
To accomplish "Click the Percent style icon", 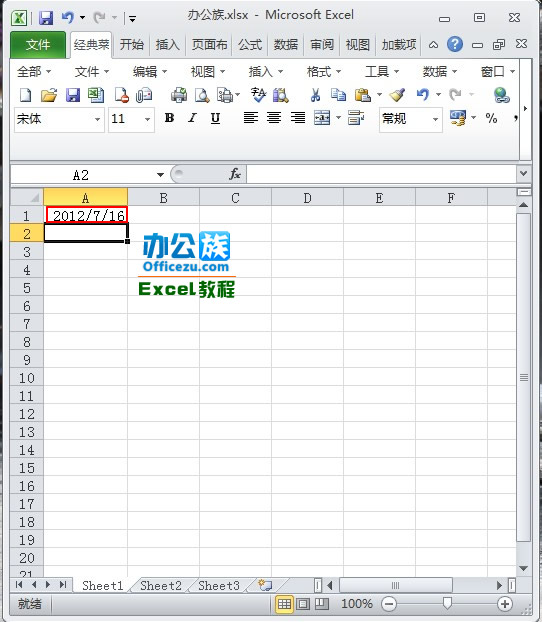I will (x=491, y=118).
